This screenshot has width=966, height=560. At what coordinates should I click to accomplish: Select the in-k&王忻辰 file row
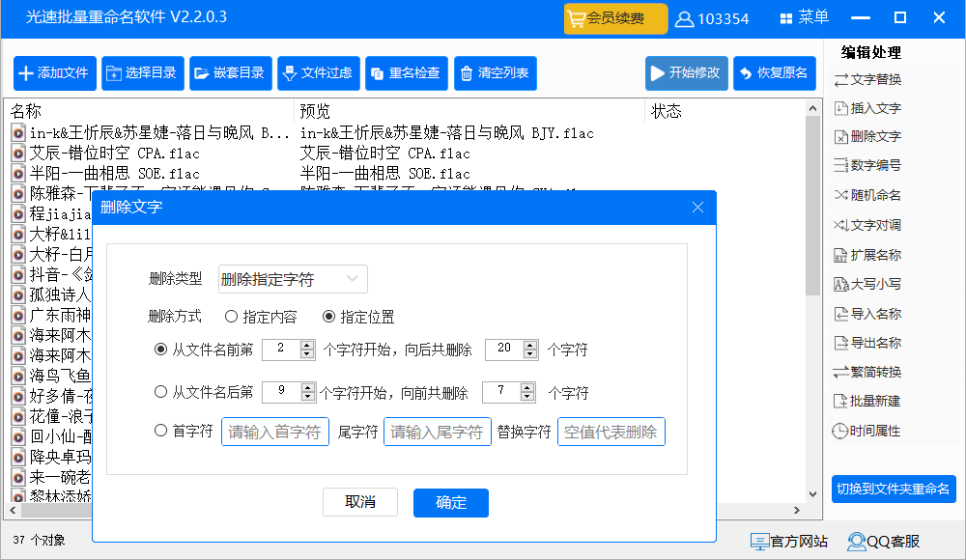[x=151, y=133]
